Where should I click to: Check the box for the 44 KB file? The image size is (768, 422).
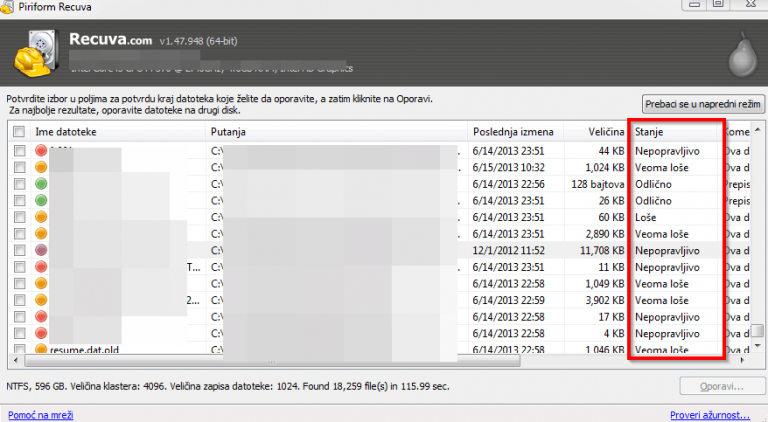pos(19,151)
